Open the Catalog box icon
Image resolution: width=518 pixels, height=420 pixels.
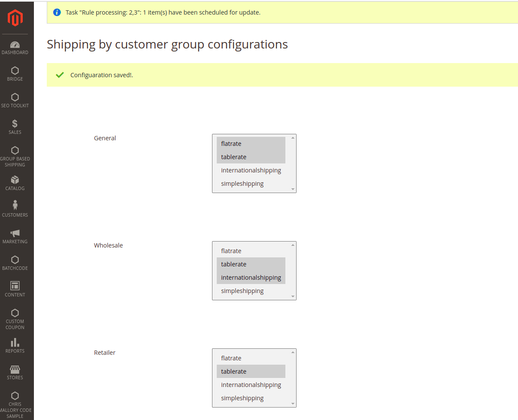(x=15, y=180)
